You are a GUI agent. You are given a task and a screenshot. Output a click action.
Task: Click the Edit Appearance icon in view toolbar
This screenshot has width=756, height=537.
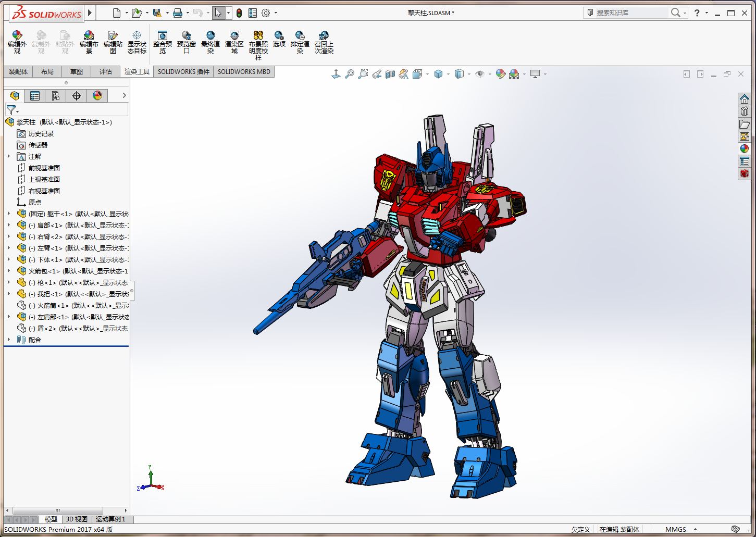click(x=501, y=74)
